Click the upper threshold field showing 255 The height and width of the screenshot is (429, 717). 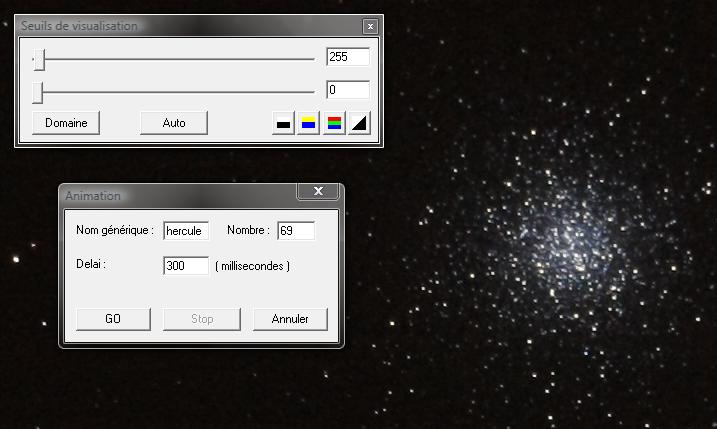[348, 57]
